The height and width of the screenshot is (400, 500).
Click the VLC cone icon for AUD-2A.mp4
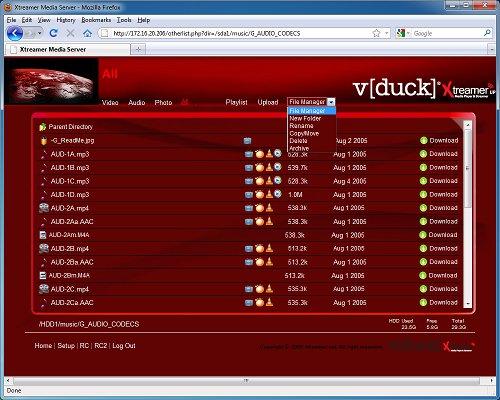tap(269, 208)
